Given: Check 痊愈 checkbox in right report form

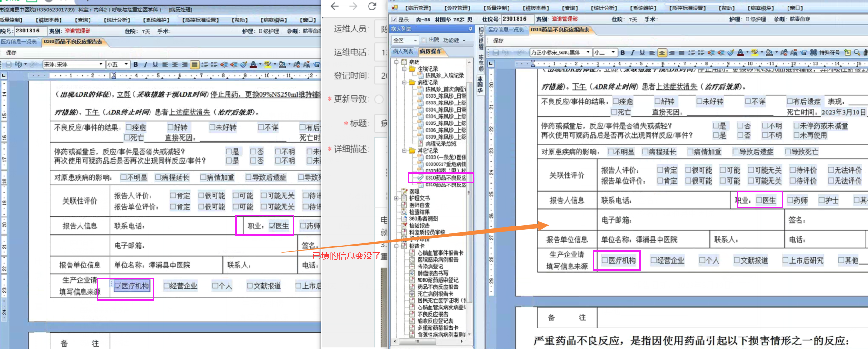Looking at the screenshot, I should click(616, 101).
